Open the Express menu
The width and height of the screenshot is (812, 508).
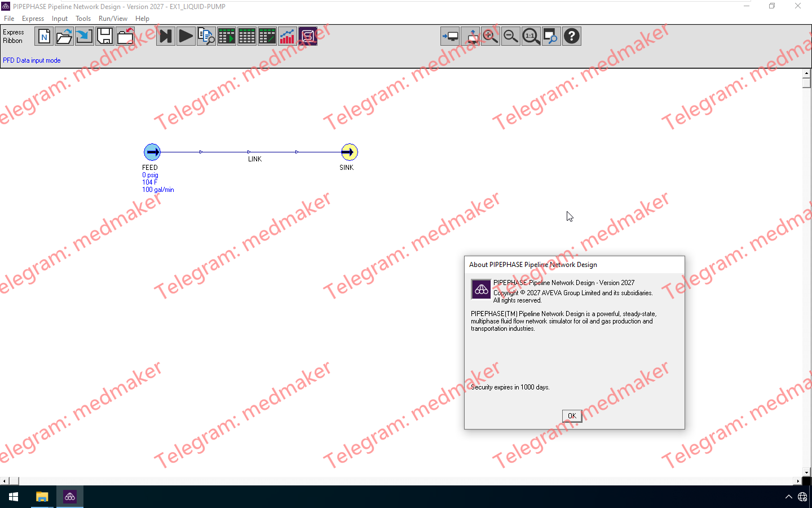click(33, 19)
